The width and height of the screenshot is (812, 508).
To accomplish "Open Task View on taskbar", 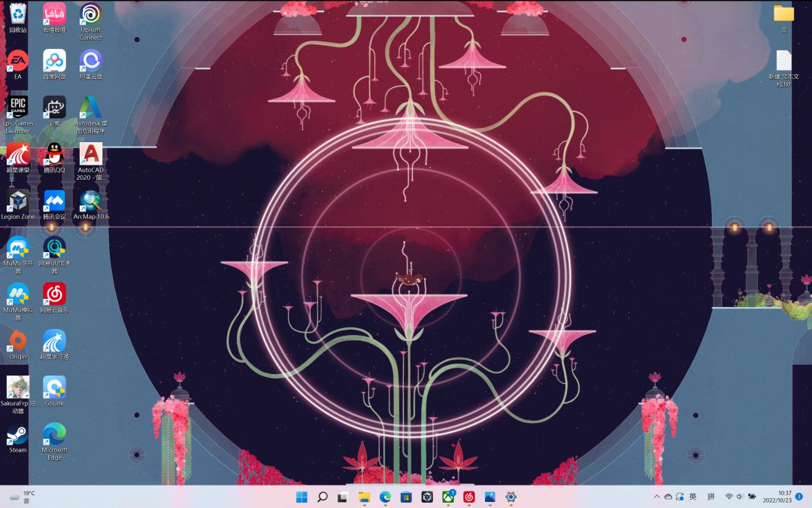I will 343,497.
